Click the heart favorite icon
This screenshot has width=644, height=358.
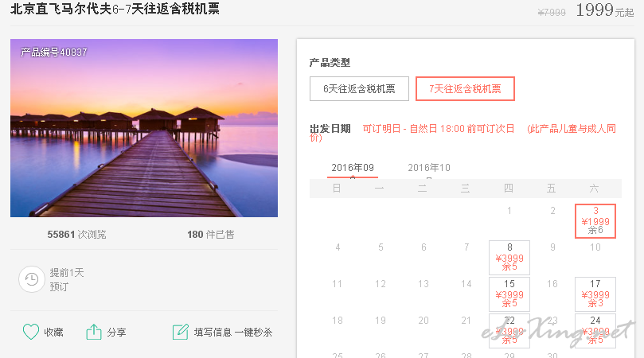tap(31, 332)
